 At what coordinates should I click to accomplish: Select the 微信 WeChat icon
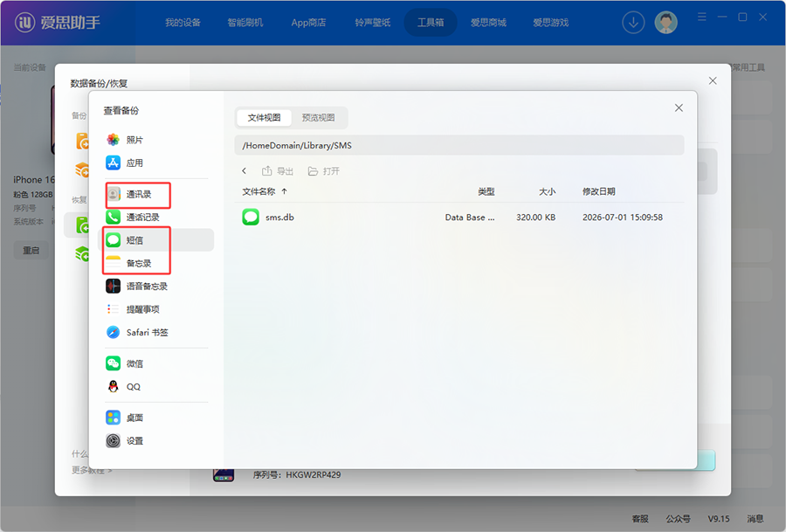pyautogui.click(x=114, y=363)
